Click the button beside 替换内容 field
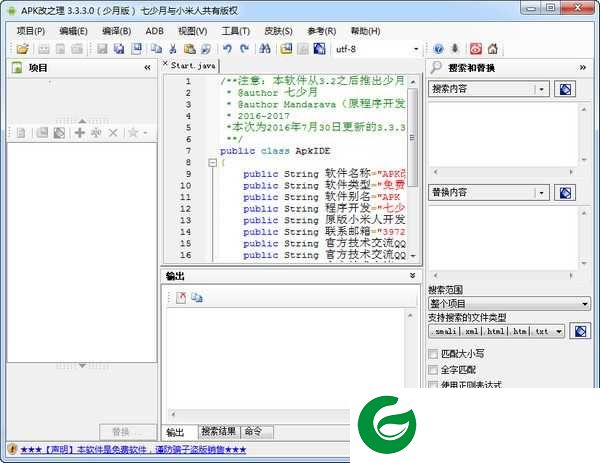This screenshot has width=600, height=463. [565, 192]
